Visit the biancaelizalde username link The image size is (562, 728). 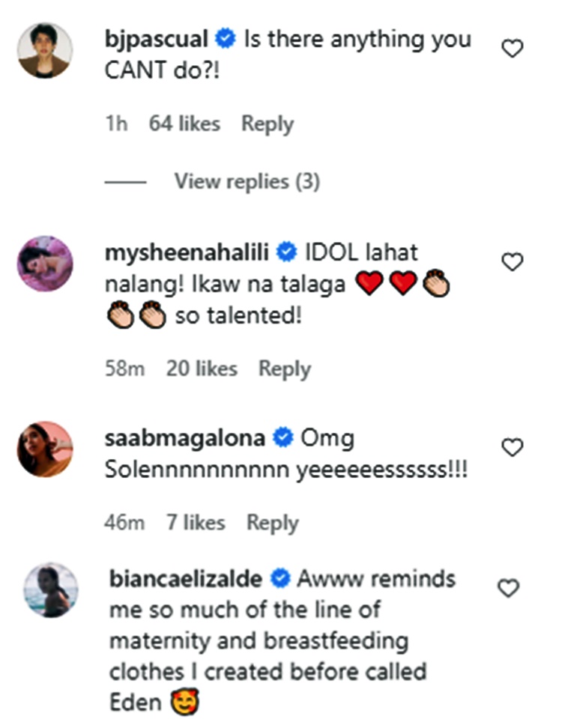tap(184, 579)
